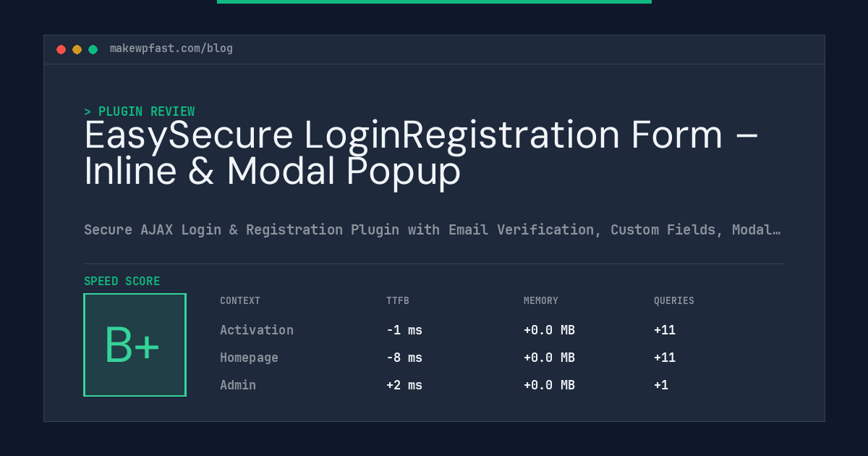Click the makewpfast.com/blog address text
The height and width of the screenshot is (456, 868).
[x=171, y=48]
